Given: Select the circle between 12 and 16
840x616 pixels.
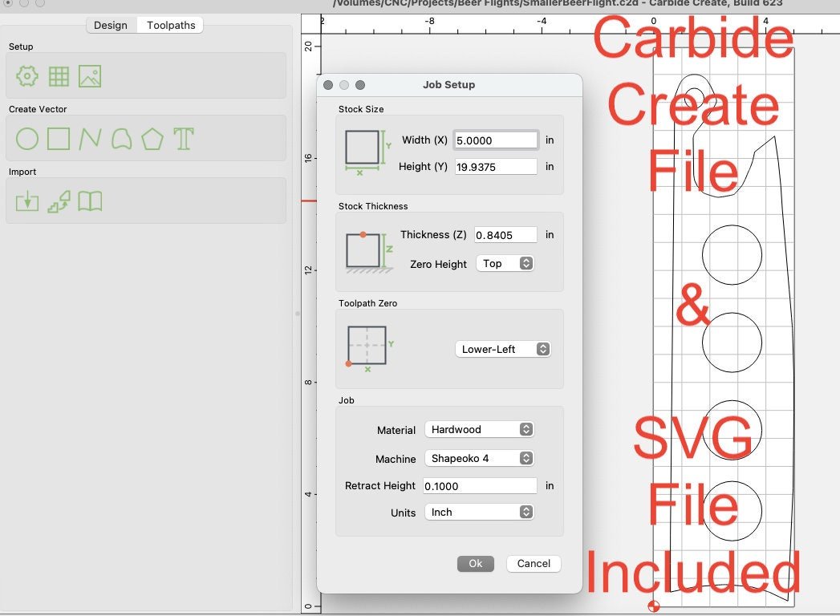Looking at the screenshot, I should click(x=732, y=255).
